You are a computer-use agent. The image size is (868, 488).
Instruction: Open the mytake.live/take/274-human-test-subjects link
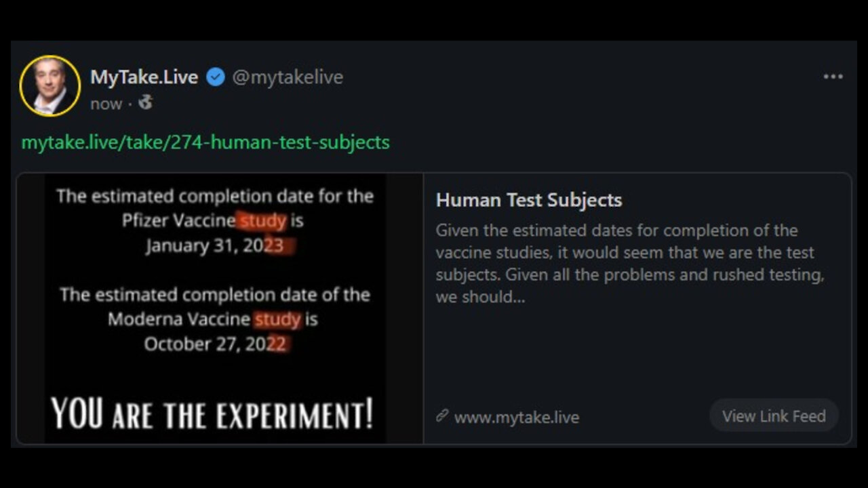pos(205,142)
